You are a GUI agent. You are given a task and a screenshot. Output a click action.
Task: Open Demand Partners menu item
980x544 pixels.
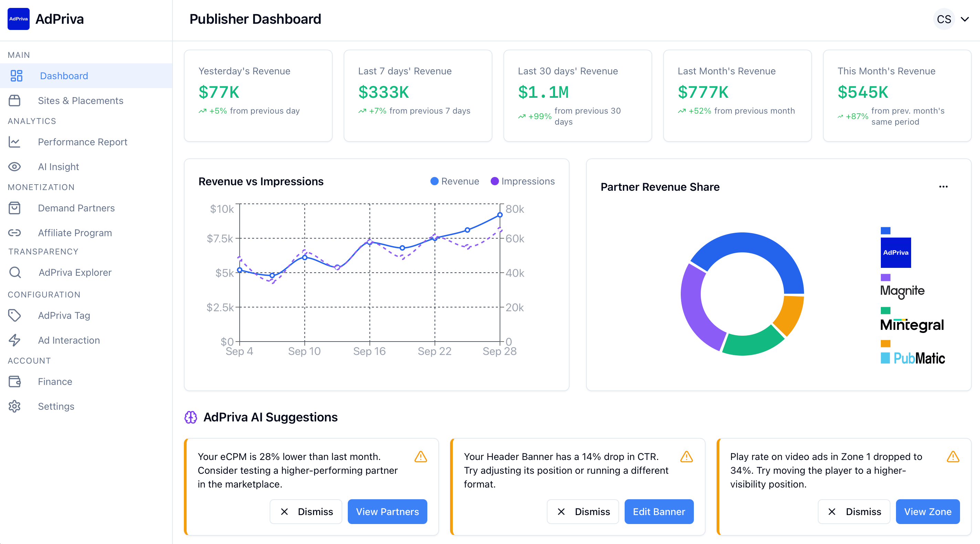pyautogui.click(x=76, y=208)
